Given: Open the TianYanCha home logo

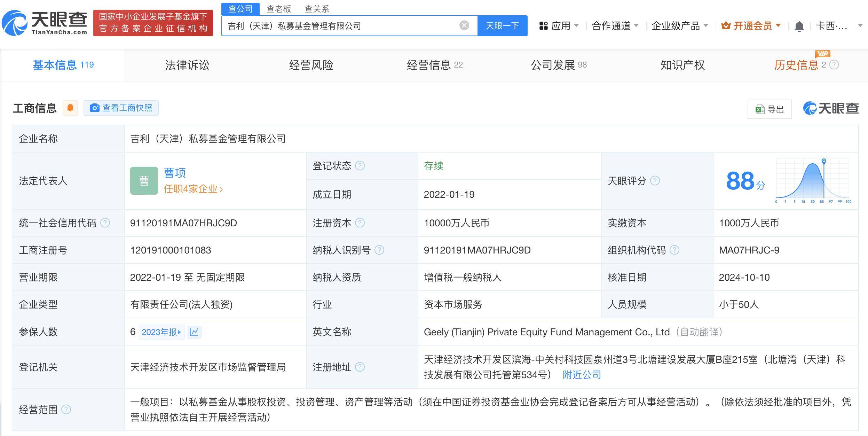Looking at the screenshot, I should tap(45, 23).
